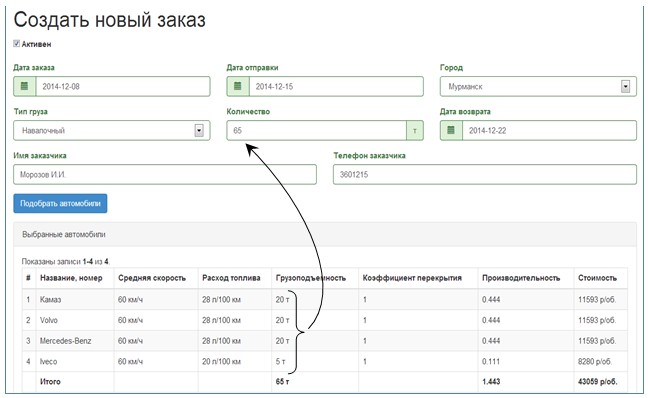Click Volvo row speed 60 км/ч
648x398 pixels.
pos(156,320)
